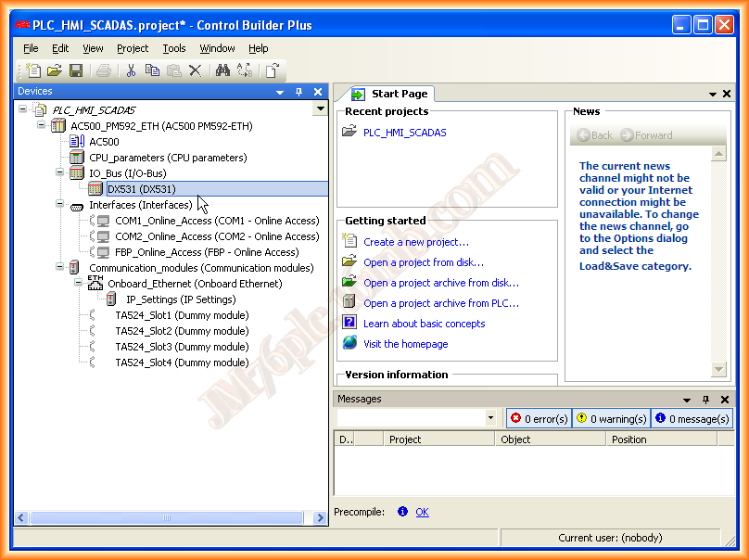
Task: Create a new project using toolbar icon
Action: [x=32, y=70]
